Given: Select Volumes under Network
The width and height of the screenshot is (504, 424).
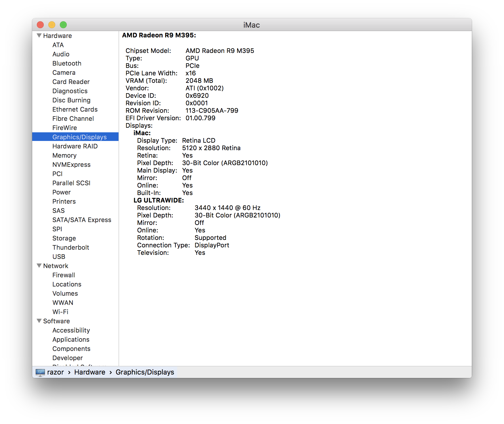Looking at the screenshot, I should point(65,293).
